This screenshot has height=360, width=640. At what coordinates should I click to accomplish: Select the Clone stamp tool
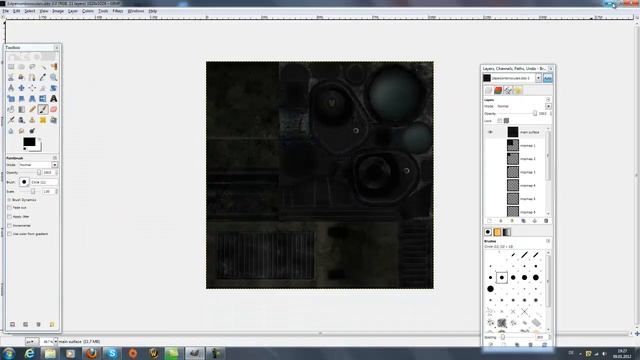tap(32, 120)
